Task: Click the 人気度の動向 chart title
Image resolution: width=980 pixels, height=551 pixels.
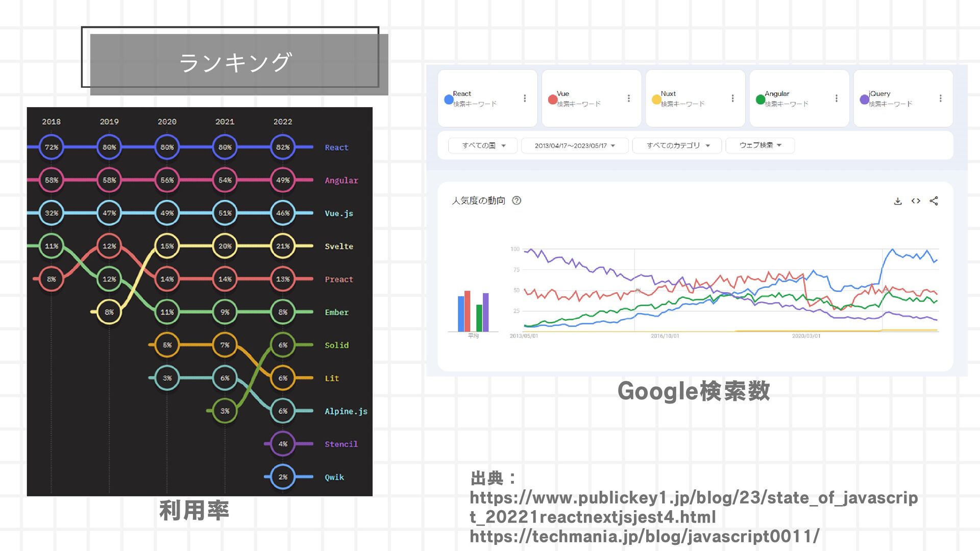Action: tap(478, 201)
